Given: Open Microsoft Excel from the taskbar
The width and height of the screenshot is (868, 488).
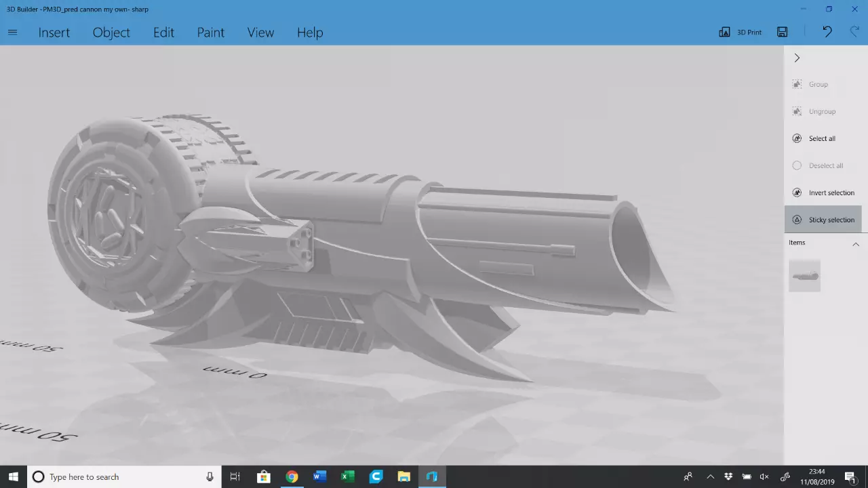Looking at the screenshot, I should pos(348,476).
